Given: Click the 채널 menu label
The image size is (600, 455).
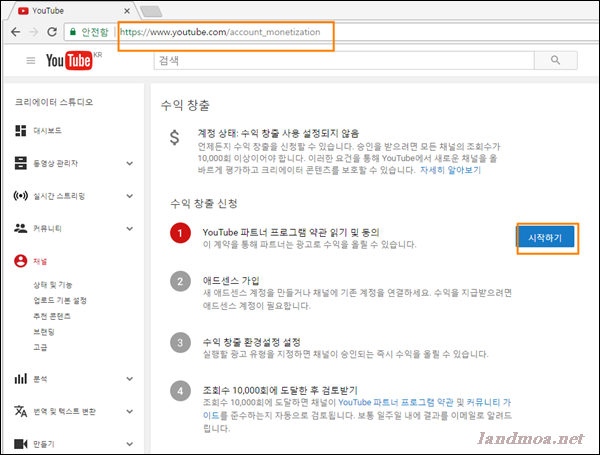Looking at the screenshot, I should 40,261.
